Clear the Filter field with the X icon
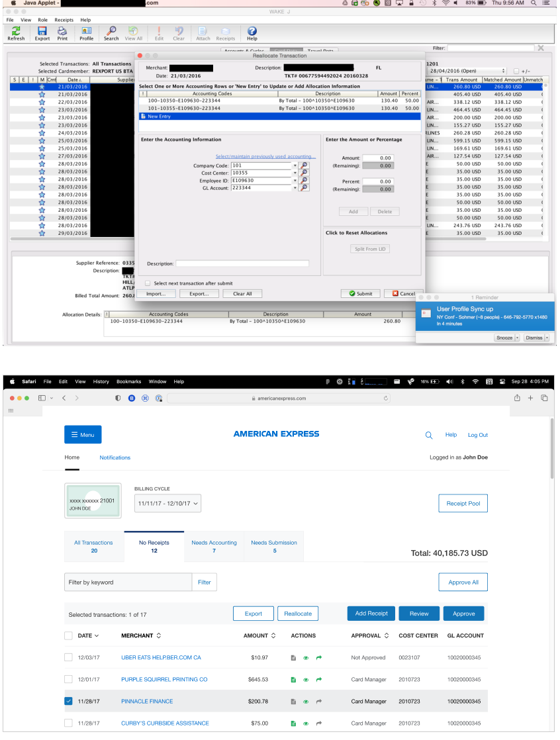 pos(541,48)
